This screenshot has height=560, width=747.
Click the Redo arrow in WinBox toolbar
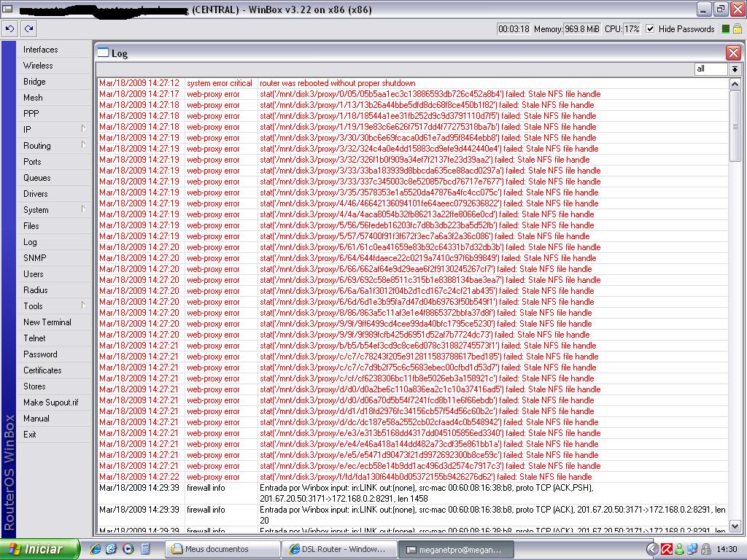coord(29,29)
